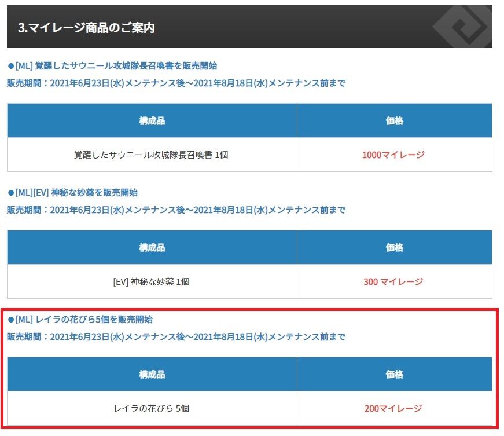This screenshot has height=436, width=504.
Task: Click the 価格 header in the 神秘な妙薬 table
Action: tap(395, 247)
